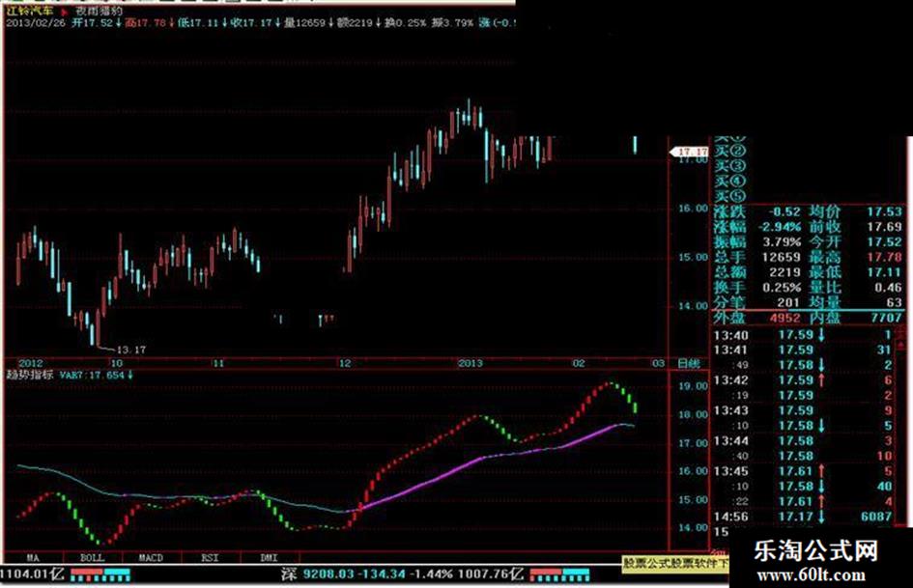
Task: Click the 买③ bid level row
Action: (730, 166)
